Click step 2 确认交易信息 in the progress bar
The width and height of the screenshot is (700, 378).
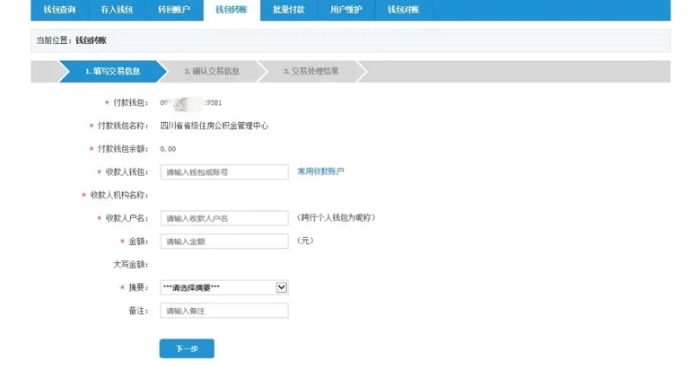[212, 71]
